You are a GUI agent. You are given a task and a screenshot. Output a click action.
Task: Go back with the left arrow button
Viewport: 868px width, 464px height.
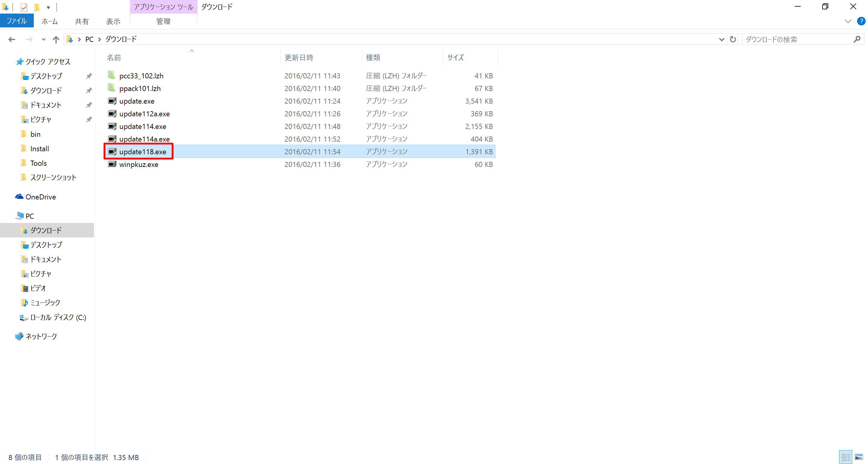click(12, 39)
